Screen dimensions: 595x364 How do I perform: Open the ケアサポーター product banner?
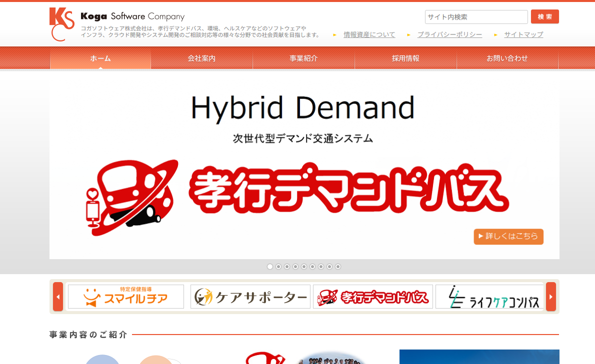(250, 297)
